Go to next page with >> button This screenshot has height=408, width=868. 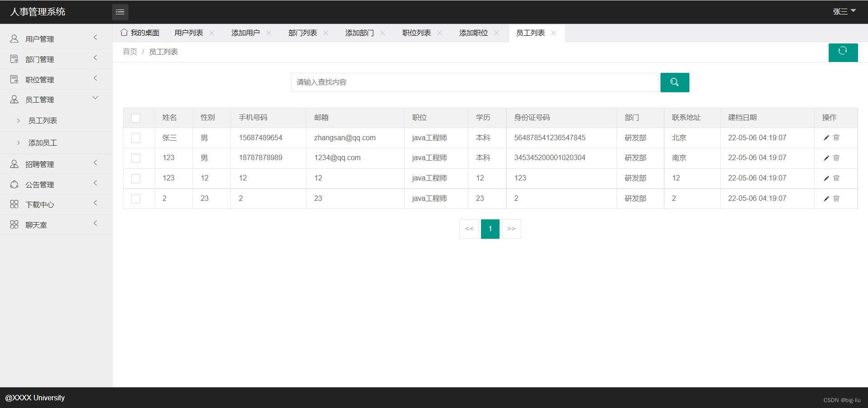click(x=511, y=229)
